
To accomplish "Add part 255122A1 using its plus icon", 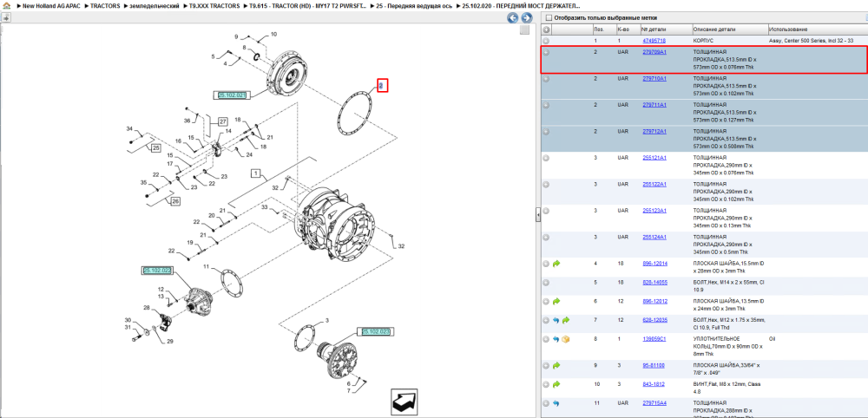I will (546, 184).
